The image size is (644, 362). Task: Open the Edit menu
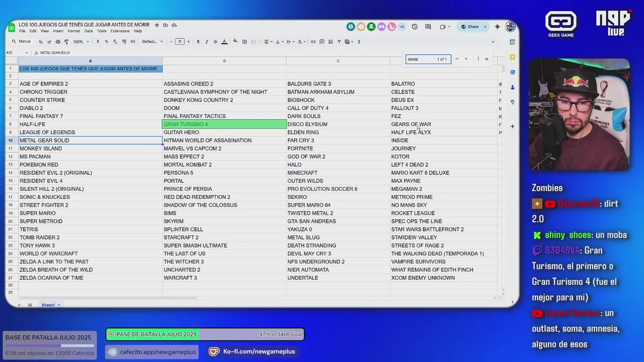click(33, 31)
